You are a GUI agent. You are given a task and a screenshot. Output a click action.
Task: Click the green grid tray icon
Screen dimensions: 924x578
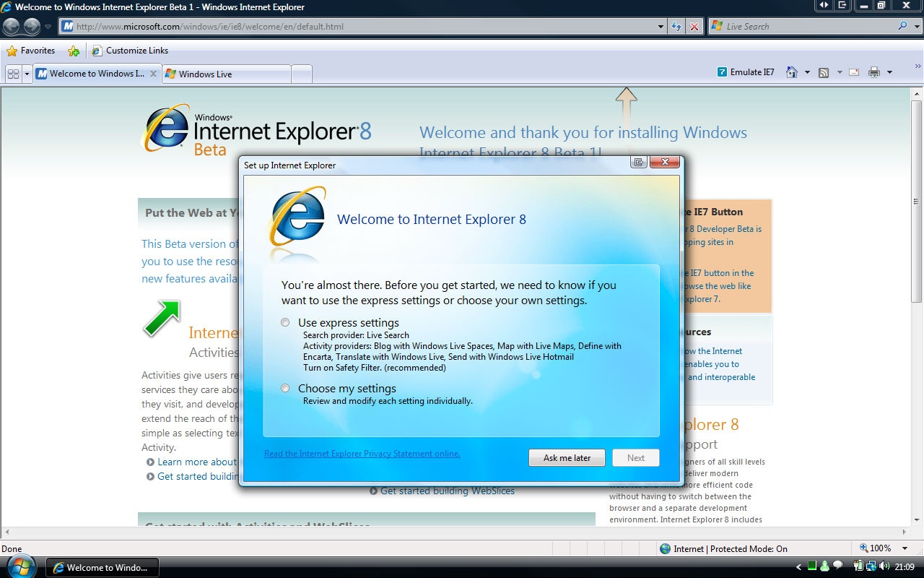813,566
